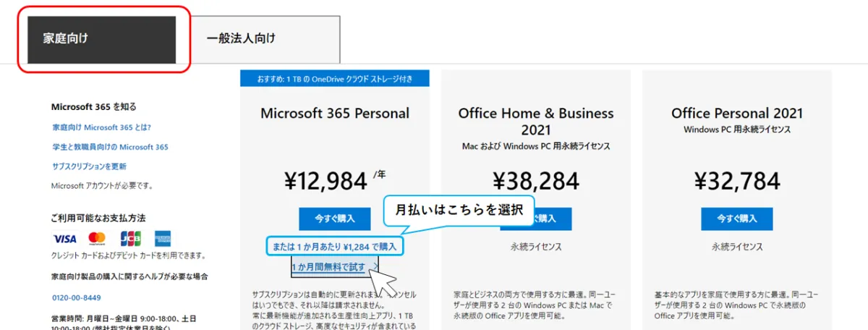Click the 0120-00-8449 phone number

[77, 297]
